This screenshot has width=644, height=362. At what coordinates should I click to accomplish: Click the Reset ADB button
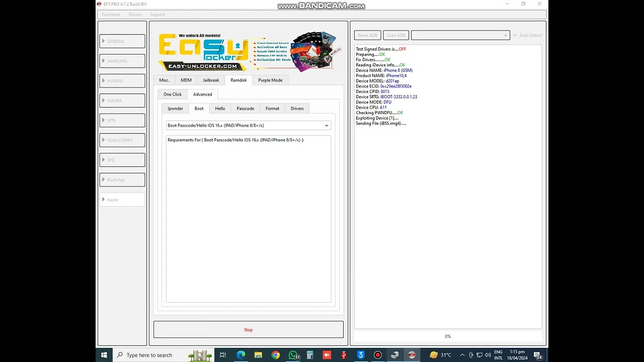tap(368, 35)
